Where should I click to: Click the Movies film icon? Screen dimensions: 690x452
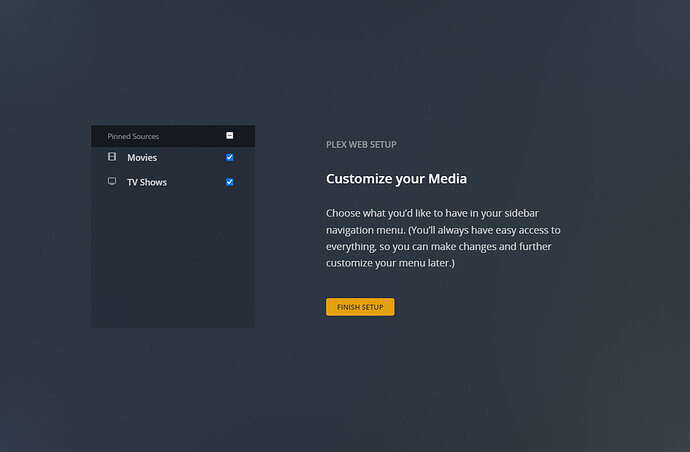pos(112,156)
